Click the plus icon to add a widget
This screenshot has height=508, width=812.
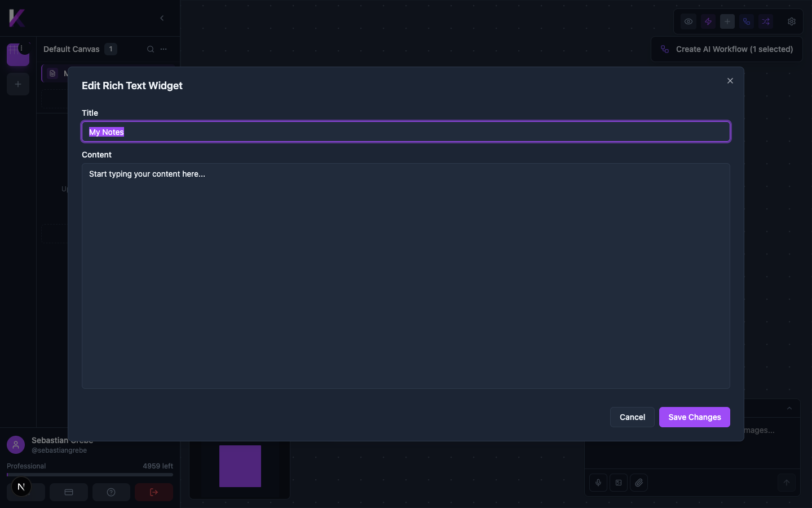[x=727, y=21]
